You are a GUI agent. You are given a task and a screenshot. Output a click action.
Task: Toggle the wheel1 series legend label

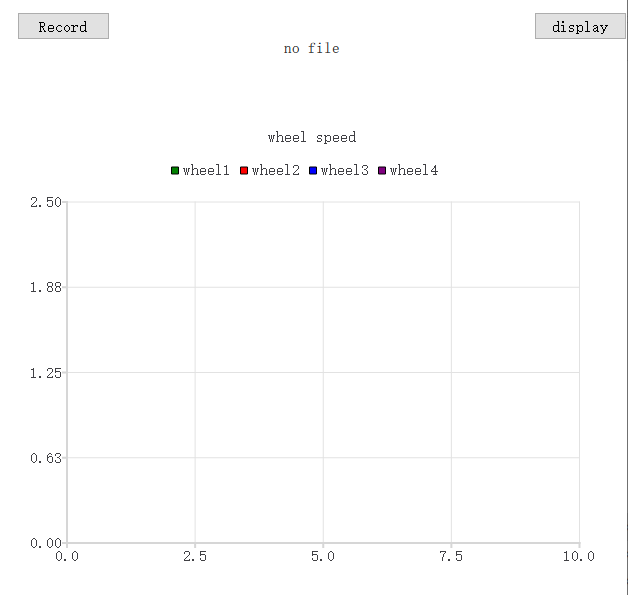(x=206, y=171)
